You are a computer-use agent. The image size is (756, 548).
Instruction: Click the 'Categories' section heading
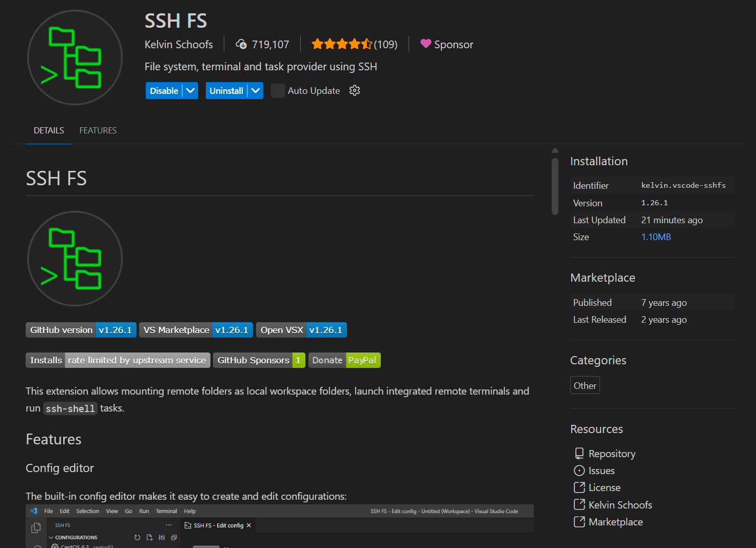point(598,360)
